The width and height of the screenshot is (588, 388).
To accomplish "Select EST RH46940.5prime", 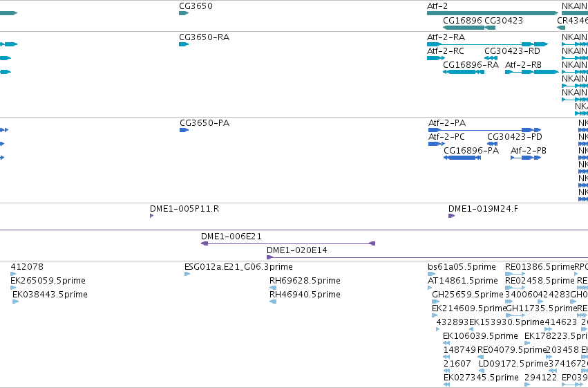I will 273,302.
